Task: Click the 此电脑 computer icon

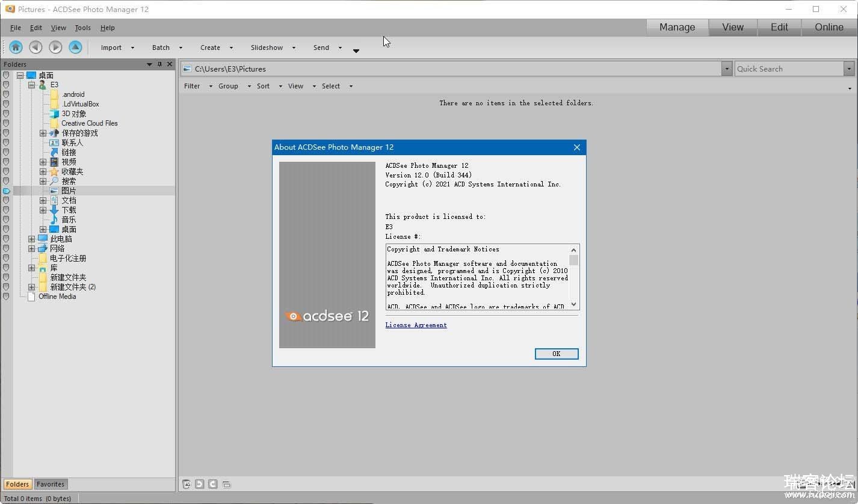Action: coord(43,239)
